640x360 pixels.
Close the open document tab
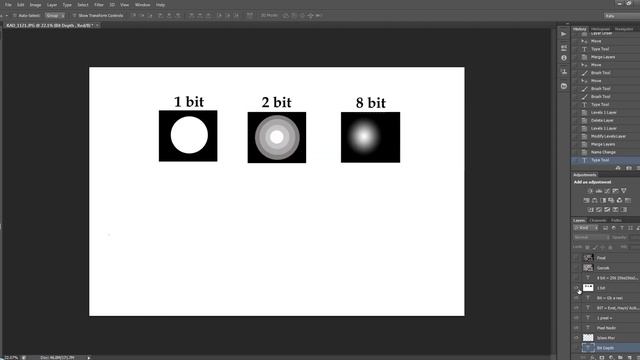tap(98, 25)
